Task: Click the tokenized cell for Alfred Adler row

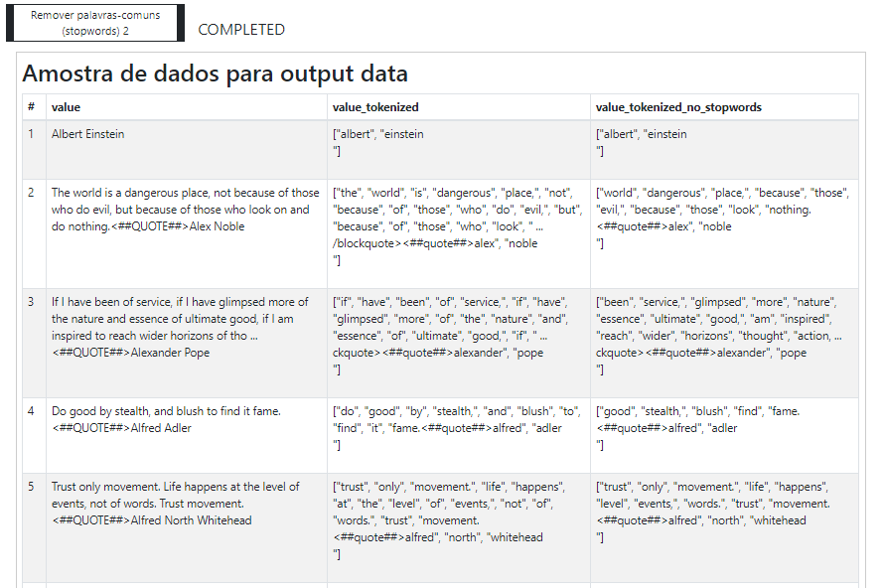Action: [459, 435]
